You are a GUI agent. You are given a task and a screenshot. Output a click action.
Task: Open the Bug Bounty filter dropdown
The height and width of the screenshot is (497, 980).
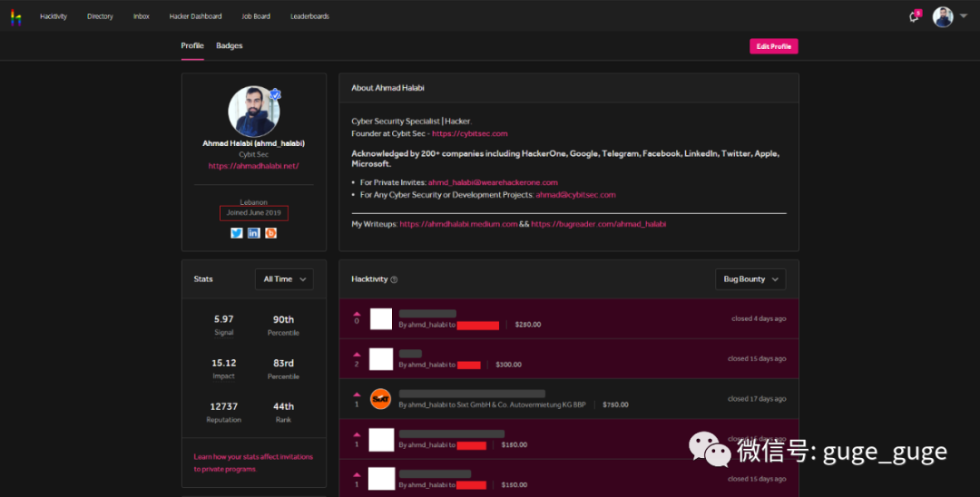point(750,279)
